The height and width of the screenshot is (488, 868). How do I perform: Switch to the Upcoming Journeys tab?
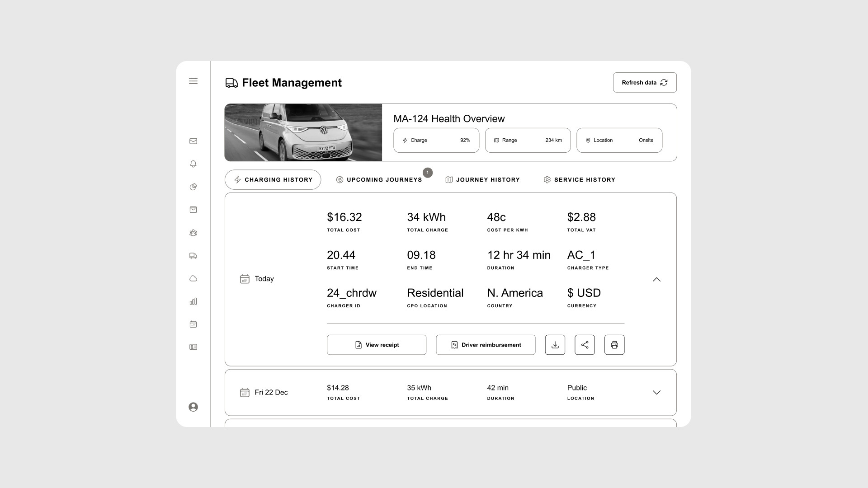click(380, 179)
